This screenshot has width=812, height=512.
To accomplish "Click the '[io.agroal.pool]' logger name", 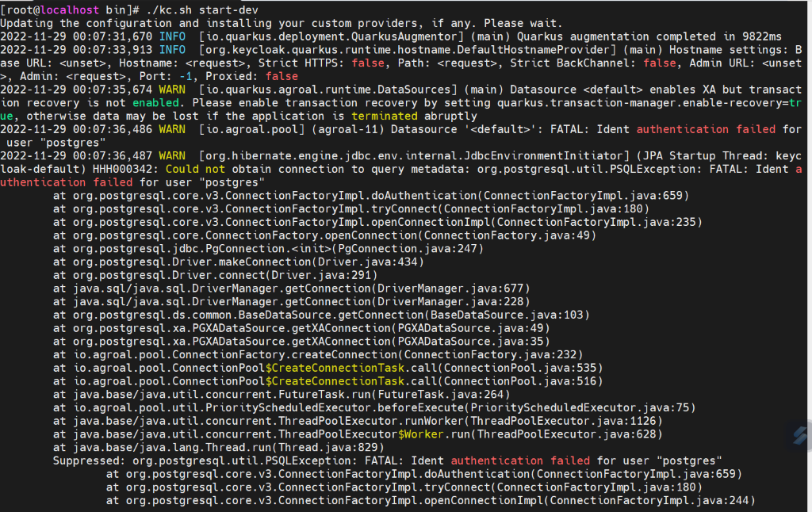I will 252,129.
